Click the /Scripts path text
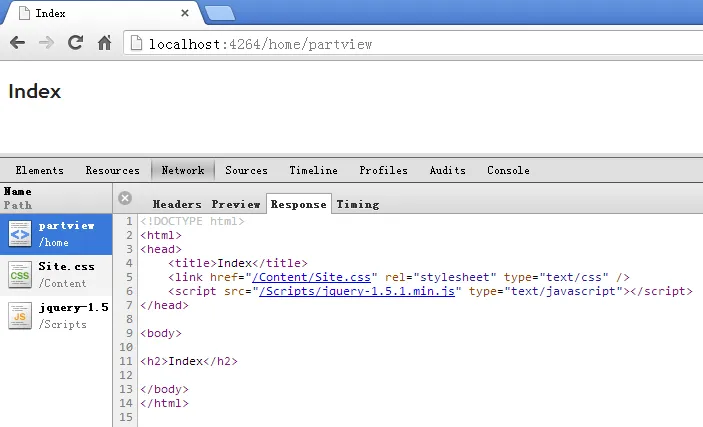 [62, 324]
